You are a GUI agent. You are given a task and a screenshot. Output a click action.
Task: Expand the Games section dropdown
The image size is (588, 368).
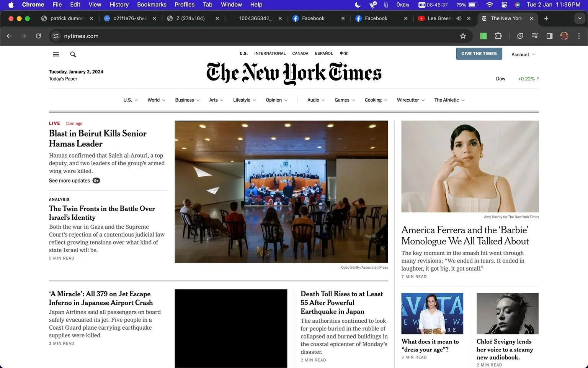[345, 100]
